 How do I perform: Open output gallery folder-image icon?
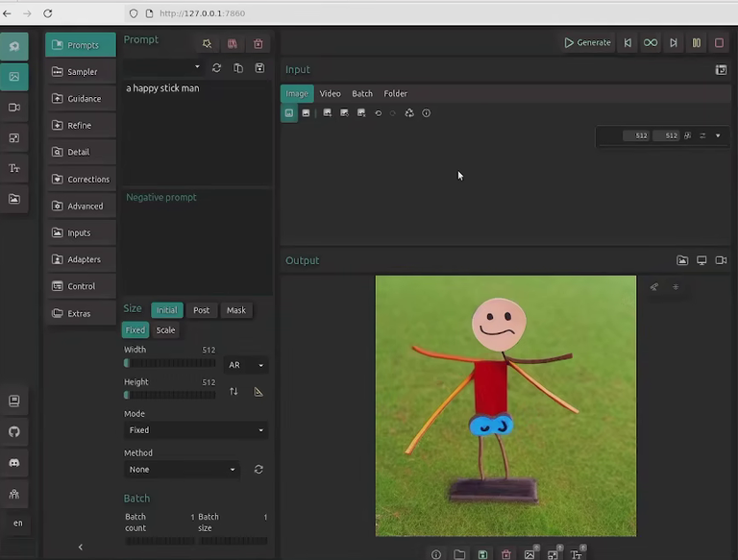click(682, 260)
